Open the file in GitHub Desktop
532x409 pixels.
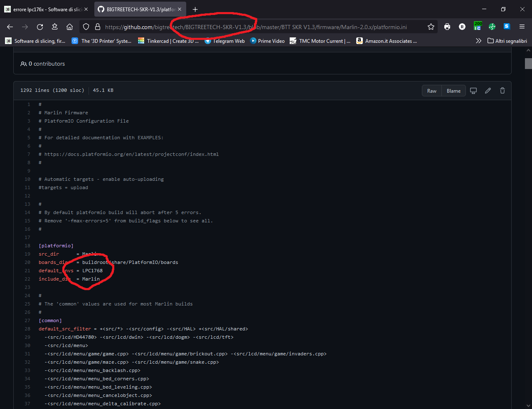[473, 91]
